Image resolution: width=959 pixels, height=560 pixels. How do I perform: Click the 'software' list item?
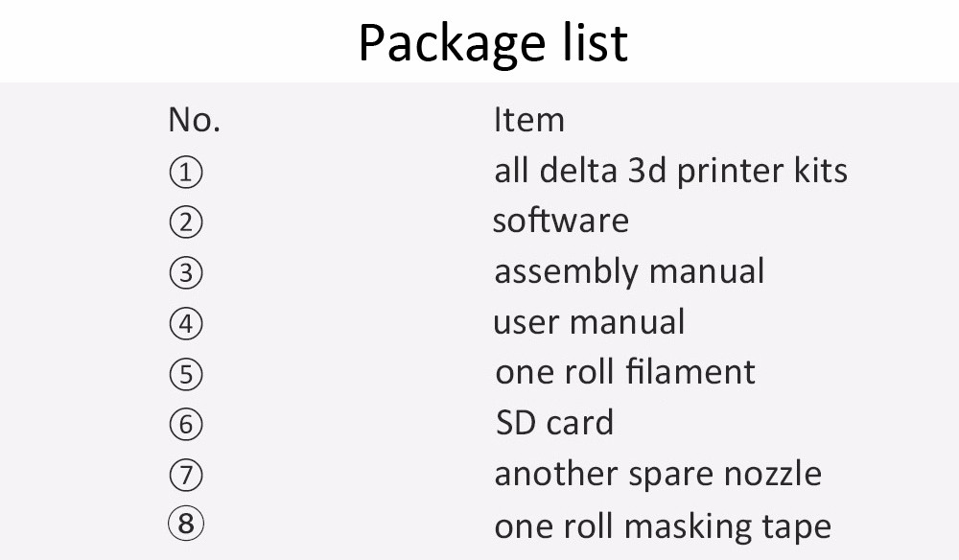560,221
